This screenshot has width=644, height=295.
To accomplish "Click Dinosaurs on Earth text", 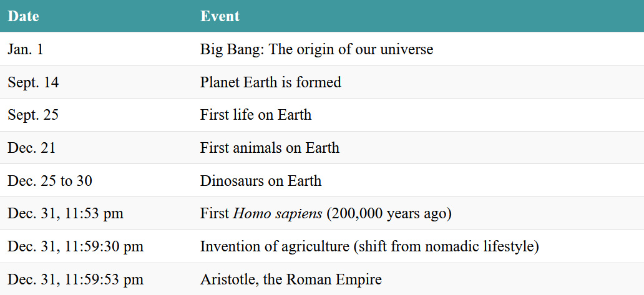I will (x=261, y=181).
